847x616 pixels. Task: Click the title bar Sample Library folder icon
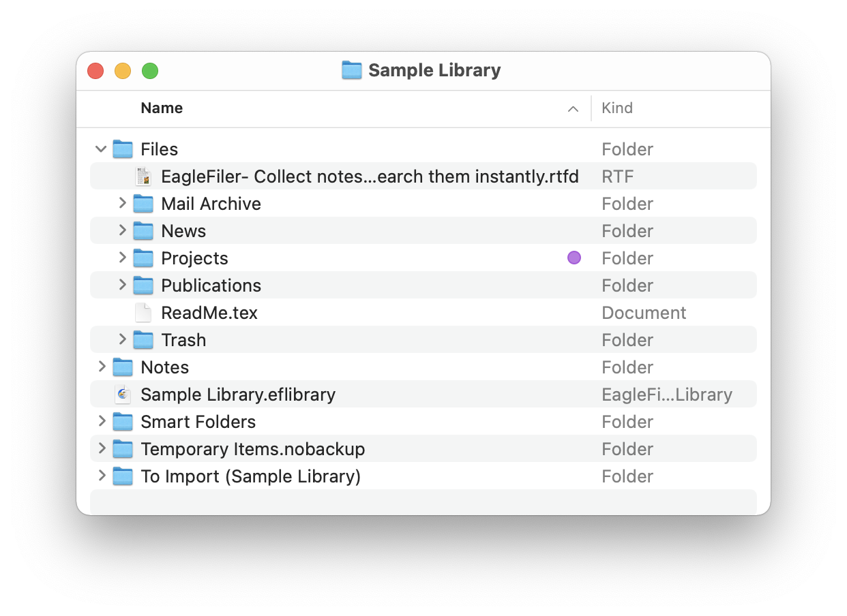[351, 70]
